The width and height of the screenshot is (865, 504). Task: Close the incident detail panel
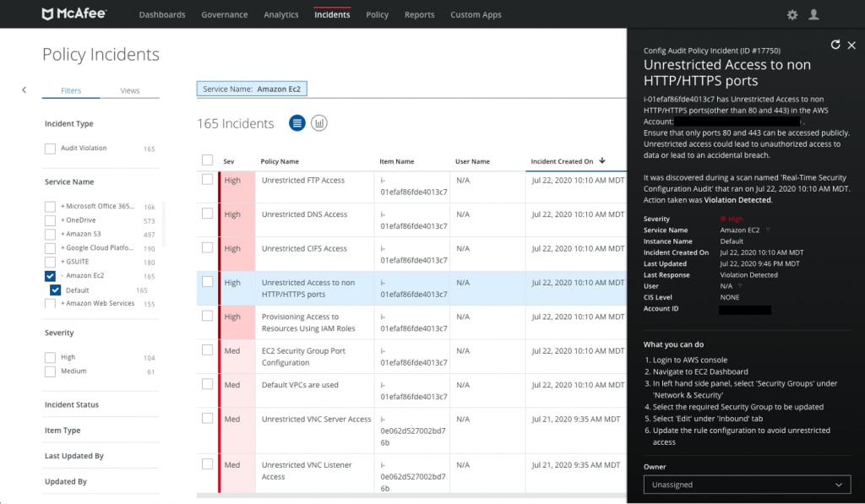coord(851,46)
